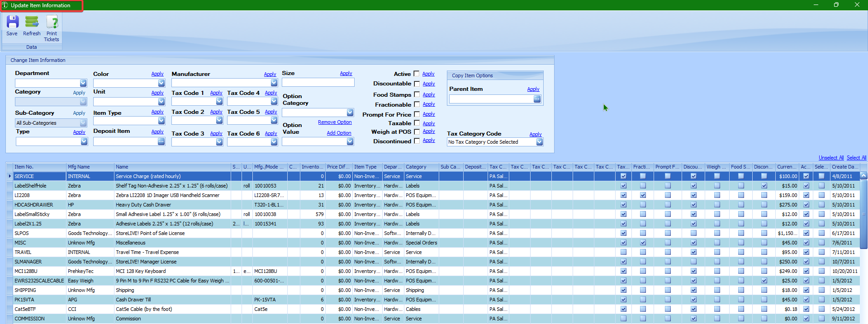Open Deposit Item browse button
868x324 pixels.
[x=161, y=141]
